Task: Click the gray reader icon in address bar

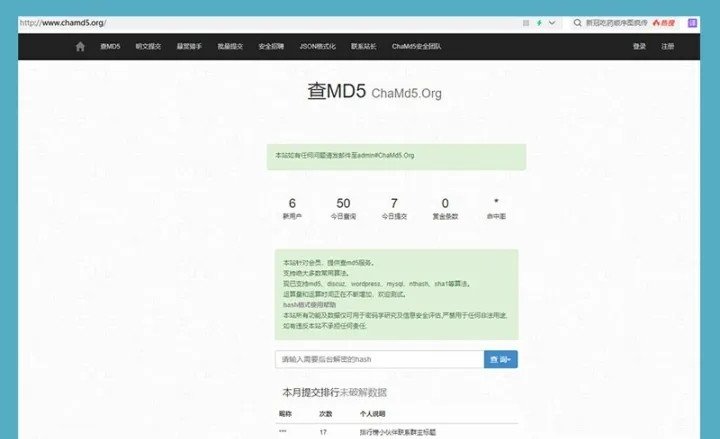Action: pyautogui.click(x=526, y=23)
